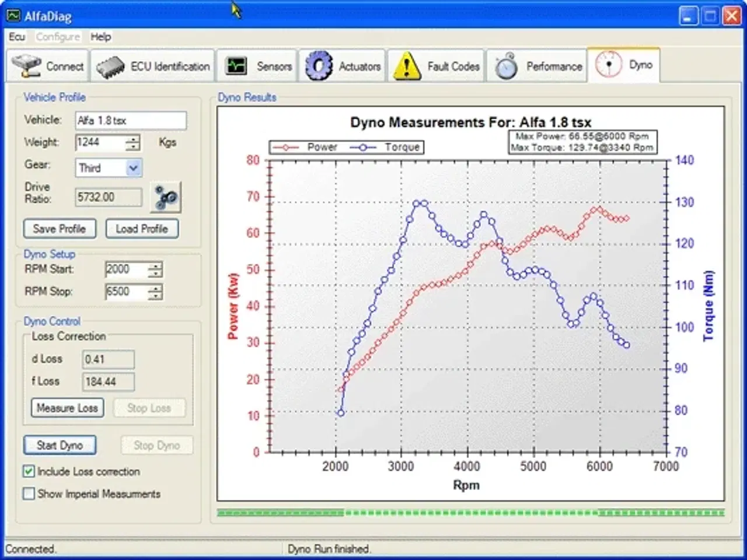The width and height of the screenshot is (747, 560).
Task: Click the Drive Ratio field 5732.00
Action: (x=109, y=197)
